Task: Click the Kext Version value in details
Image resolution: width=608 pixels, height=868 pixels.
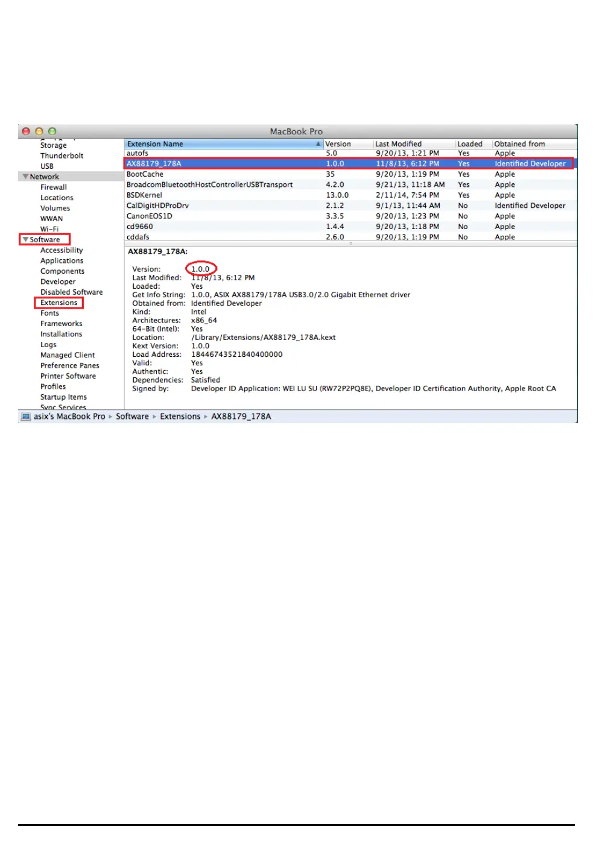Action: [x=200, y=346]
